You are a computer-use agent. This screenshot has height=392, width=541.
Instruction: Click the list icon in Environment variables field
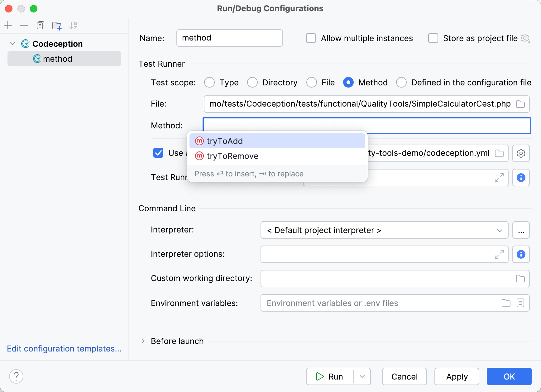point(520,303)
